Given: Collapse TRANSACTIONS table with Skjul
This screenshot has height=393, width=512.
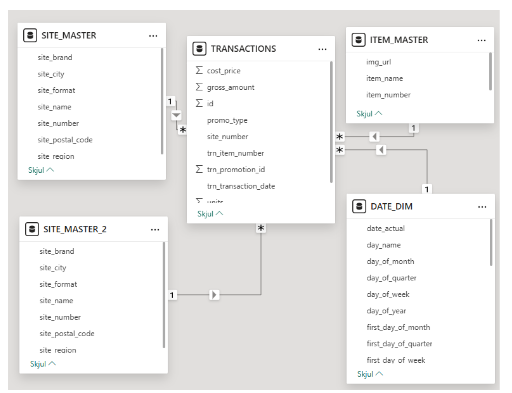Looking at the screenshot, I should point(210,214).
